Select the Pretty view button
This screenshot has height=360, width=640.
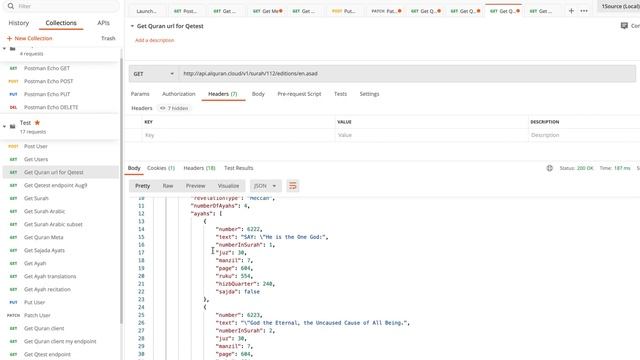[142, 186]
